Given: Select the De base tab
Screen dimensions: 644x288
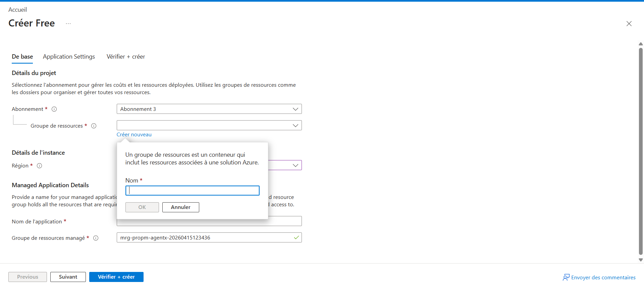Looking at the screenshot, I should (x=22, y=57).
